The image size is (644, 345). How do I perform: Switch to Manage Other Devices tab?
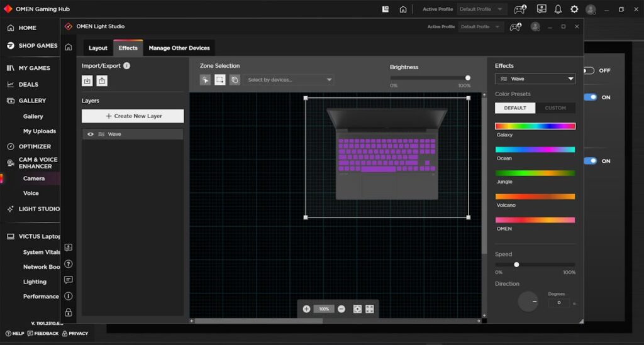click(179, 48)
